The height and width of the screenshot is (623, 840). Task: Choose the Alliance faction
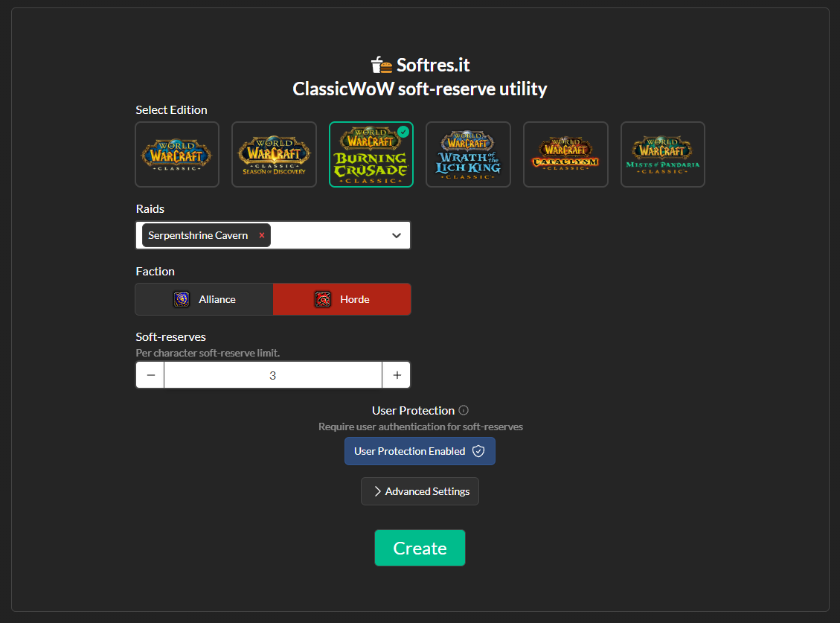[x=205, y=299]
